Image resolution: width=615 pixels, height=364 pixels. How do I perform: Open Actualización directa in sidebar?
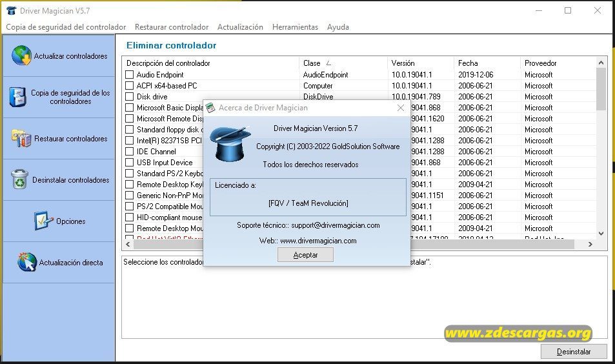click(59, 263)
